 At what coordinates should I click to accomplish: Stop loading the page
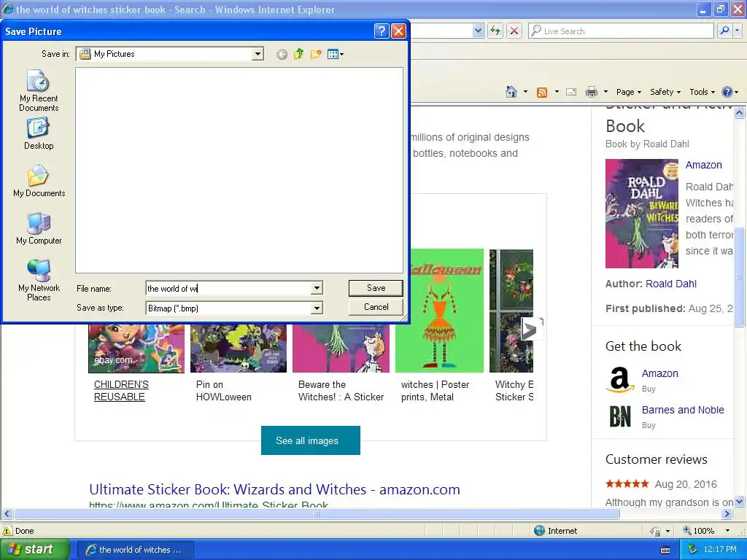point(514,31)
